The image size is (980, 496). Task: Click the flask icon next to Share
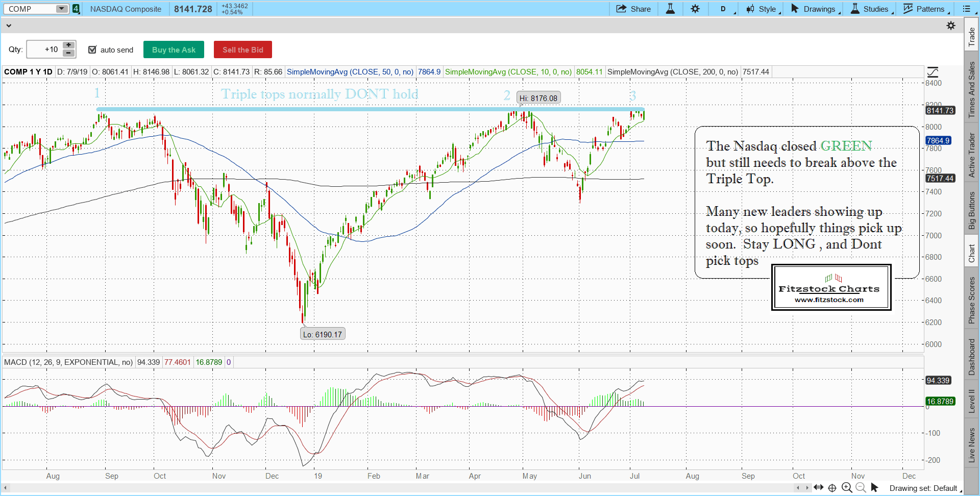[x=670, y=9]
